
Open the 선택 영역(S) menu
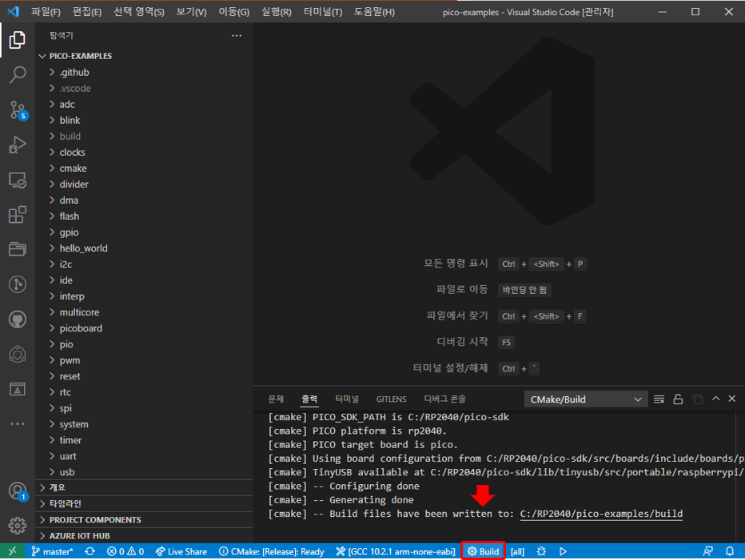pyautogui.click(x=139, y=12)
